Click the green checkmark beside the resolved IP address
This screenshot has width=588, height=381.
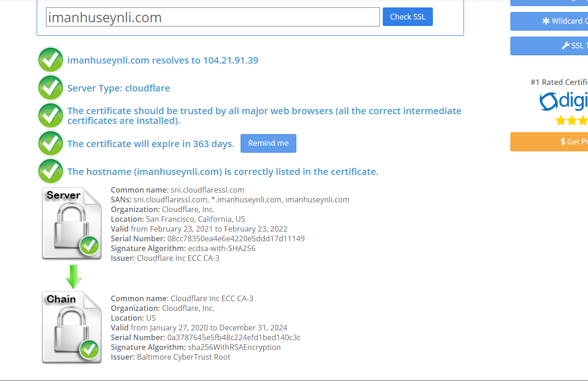pyautogui.click(x=50, y=60)
